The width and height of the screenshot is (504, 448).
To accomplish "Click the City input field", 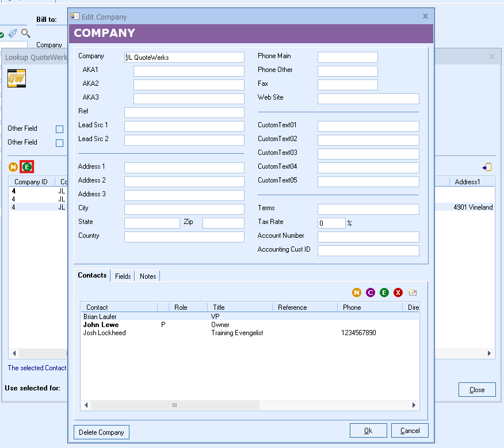I will click(184, 210).
